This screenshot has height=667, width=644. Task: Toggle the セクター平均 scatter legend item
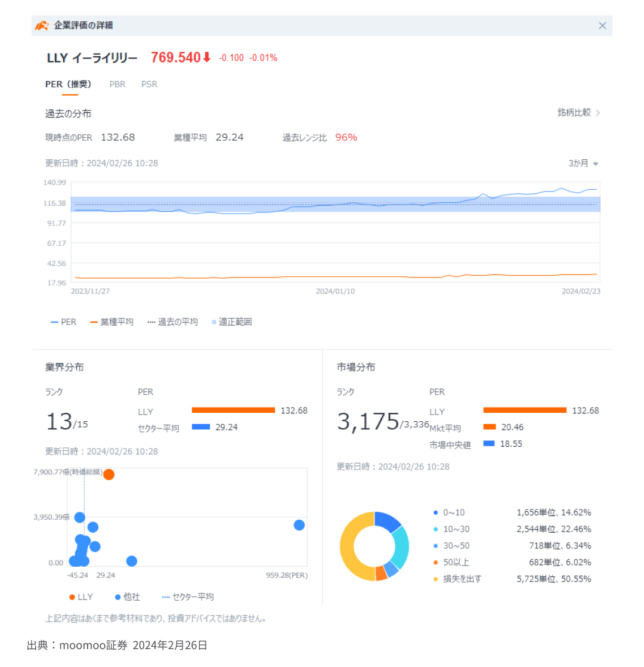188,597
